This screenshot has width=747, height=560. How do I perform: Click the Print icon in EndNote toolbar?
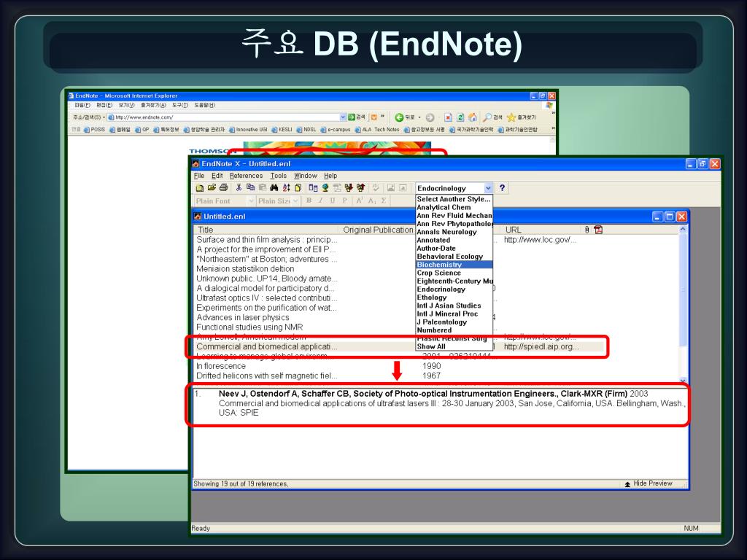(x=223, y=187)
